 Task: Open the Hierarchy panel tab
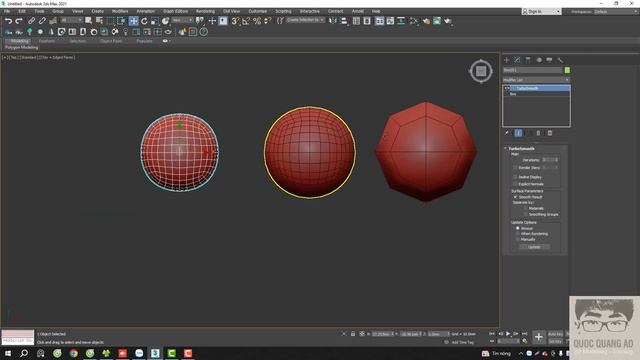[528, 60]
